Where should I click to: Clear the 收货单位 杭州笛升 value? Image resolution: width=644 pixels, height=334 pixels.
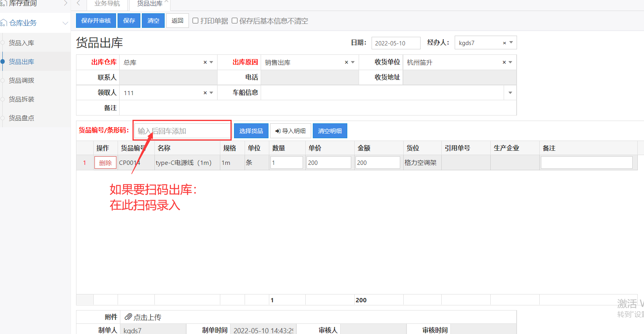(x=504, y=62)
